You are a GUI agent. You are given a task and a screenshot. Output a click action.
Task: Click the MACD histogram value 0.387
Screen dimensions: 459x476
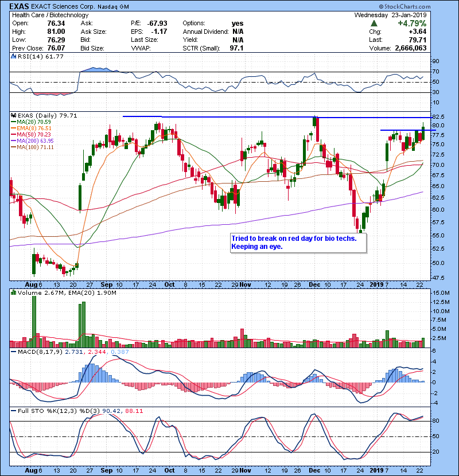click(120, 352)
